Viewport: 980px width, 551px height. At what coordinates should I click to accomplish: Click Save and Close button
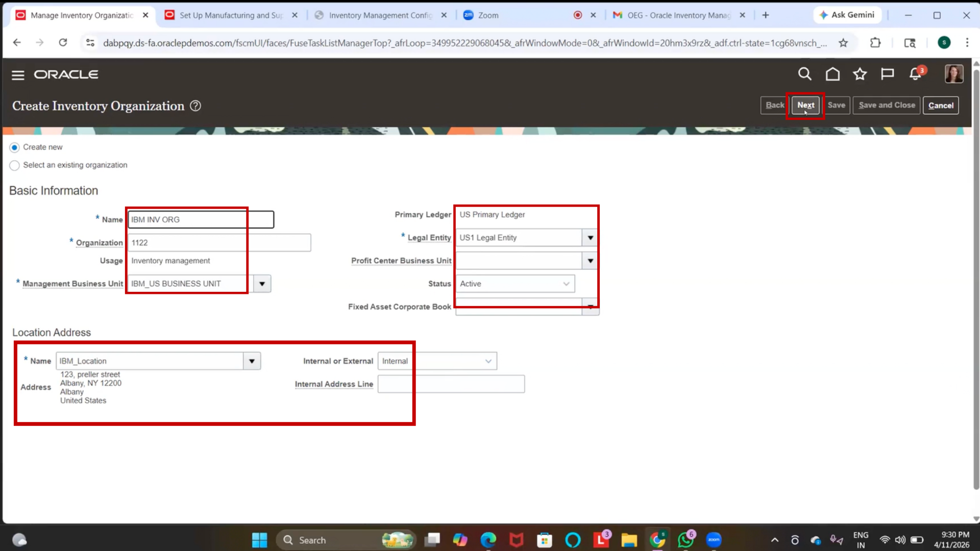(x=887, y=105)
